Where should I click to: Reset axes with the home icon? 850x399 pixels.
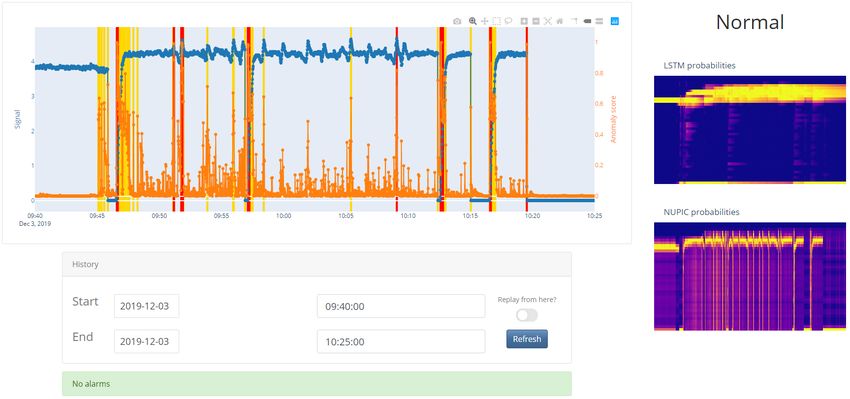click(559, 21)
